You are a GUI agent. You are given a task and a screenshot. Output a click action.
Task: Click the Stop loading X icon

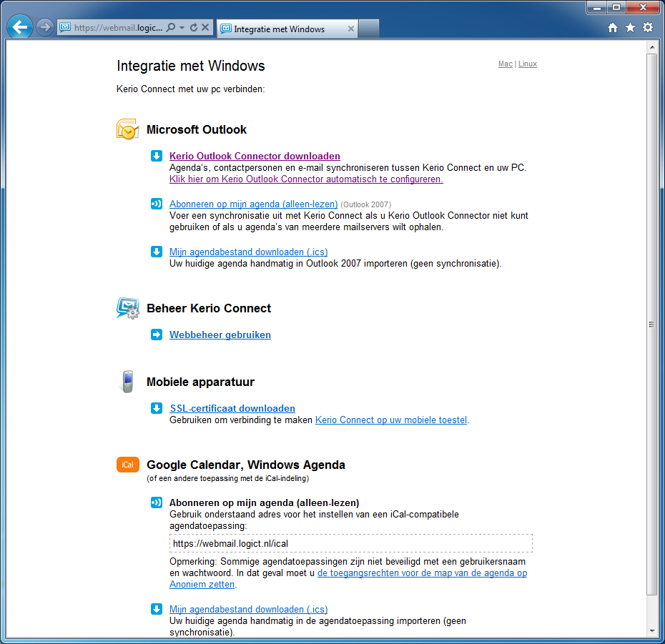(x=205, y=28)
